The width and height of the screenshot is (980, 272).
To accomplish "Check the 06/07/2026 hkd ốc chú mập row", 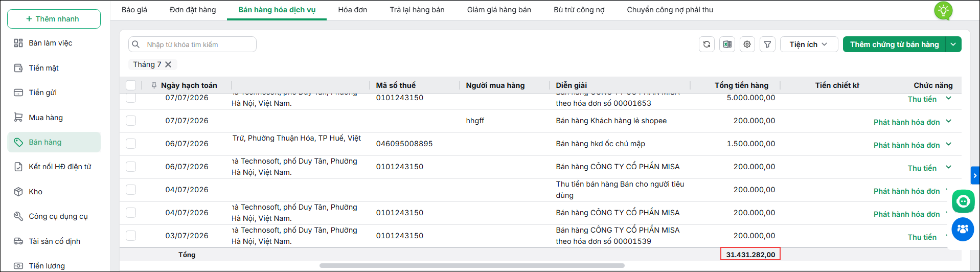I will [131, 144].
